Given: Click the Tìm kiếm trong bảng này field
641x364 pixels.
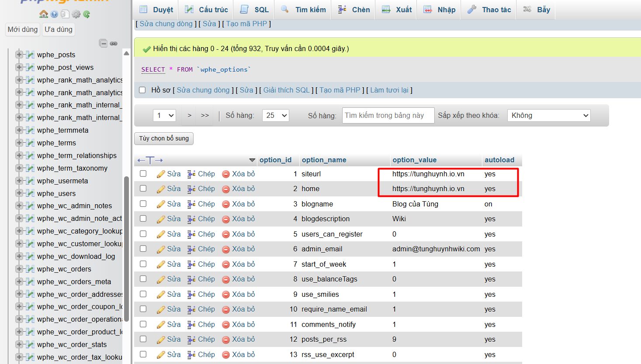Looking at the screenshot, I should (x=388, y=115).
